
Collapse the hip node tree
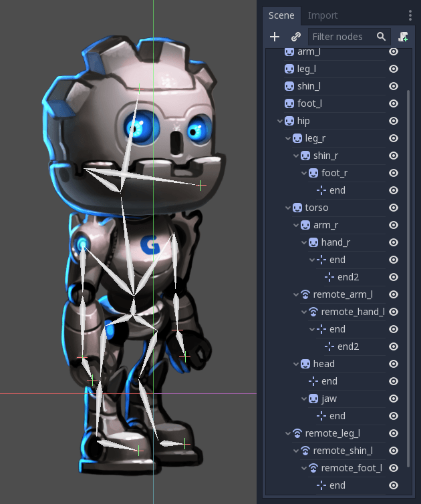coord(280,121)
